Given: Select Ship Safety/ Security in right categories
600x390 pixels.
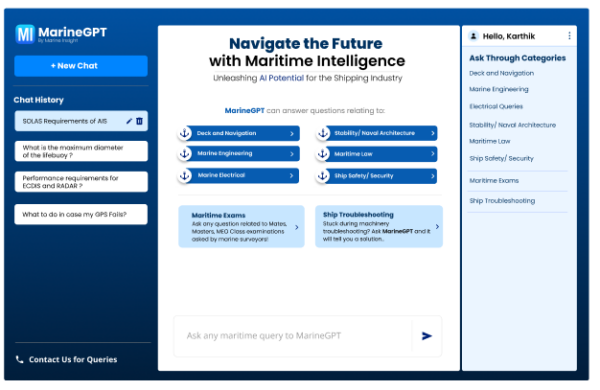Looking at the screenshot, I should (x=502, y=158).
